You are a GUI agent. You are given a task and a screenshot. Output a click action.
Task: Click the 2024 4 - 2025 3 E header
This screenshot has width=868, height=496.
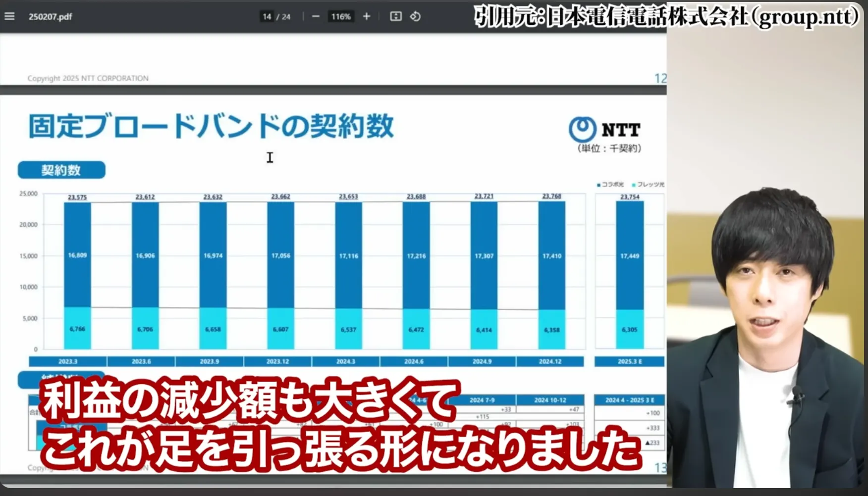(x=630, y=400)
